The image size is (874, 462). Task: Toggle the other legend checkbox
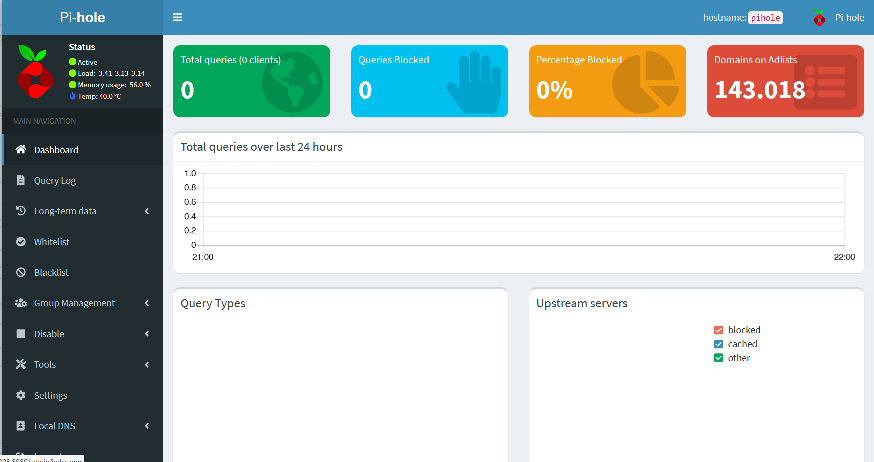point(718,358)
